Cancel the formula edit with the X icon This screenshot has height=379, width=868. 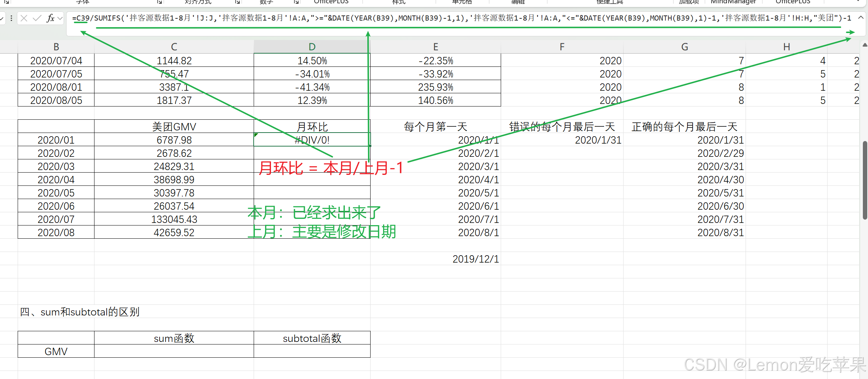point(24,18)
